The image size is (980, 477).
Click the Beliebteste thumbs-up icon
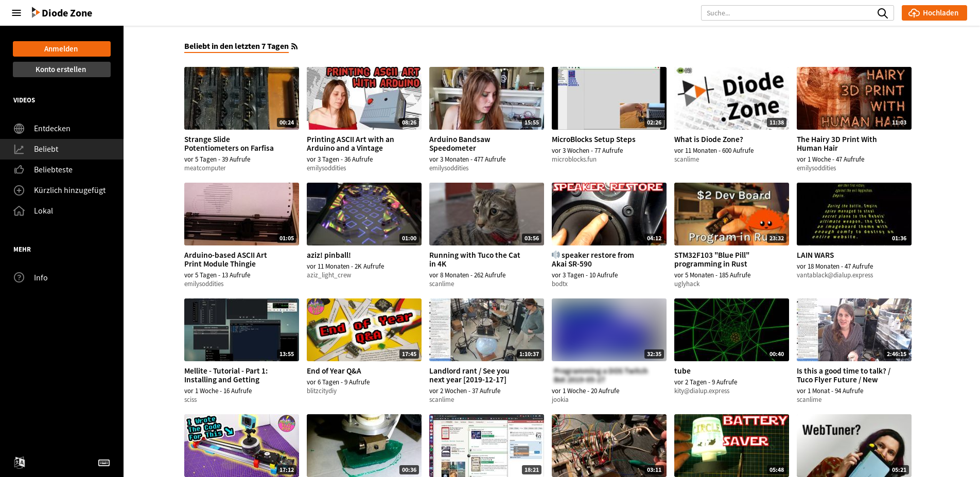click(x=19, y=170)
